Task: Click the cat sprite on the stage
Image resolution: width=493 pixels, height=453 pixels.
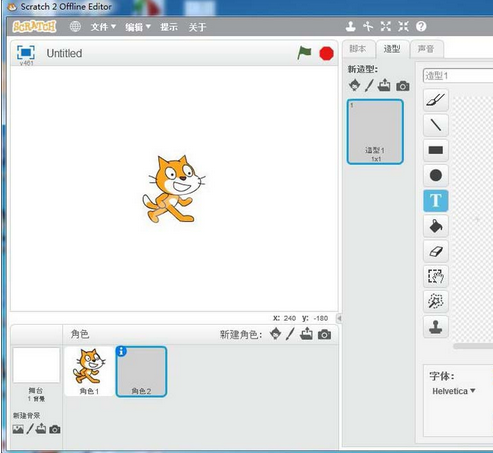Action: [173, 189]
